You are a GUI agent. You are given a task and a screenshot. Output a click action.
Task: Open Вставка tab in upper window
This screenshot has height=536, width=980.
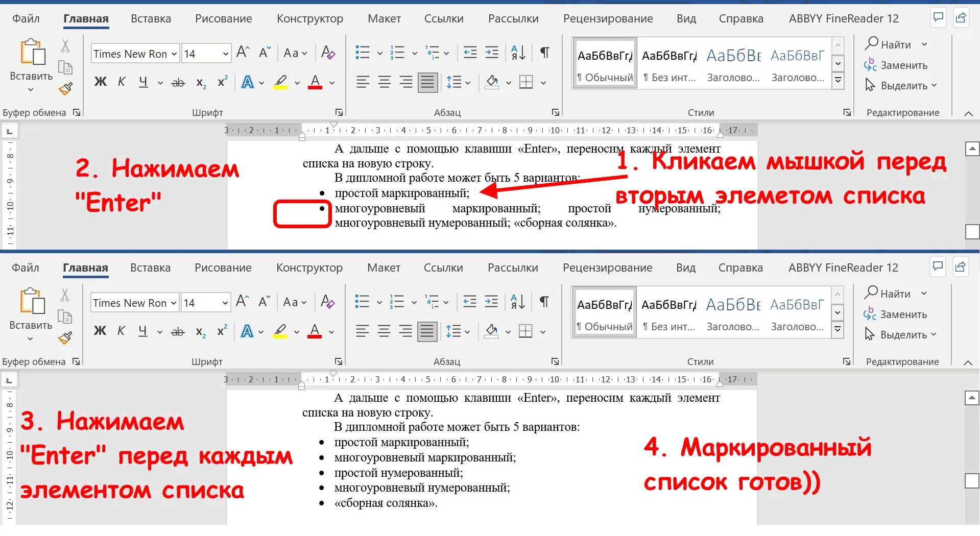point(151,19)
